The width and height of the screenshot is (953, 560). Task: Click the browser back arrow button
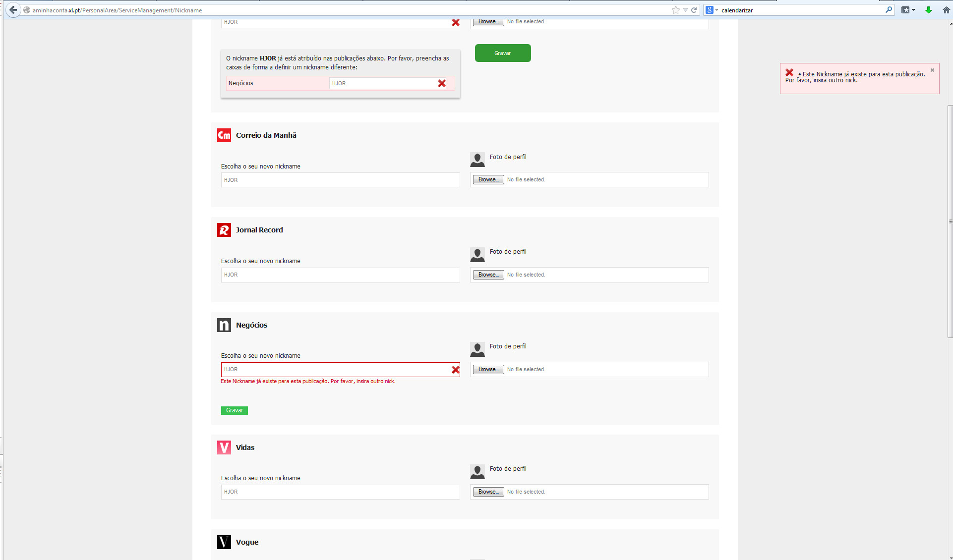[13, 10]
